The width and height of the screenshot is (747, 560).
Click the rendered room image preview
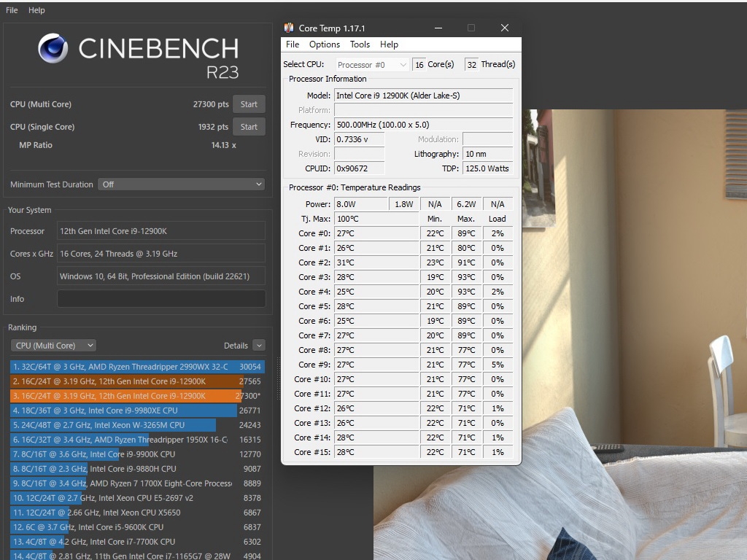[634, 333]
